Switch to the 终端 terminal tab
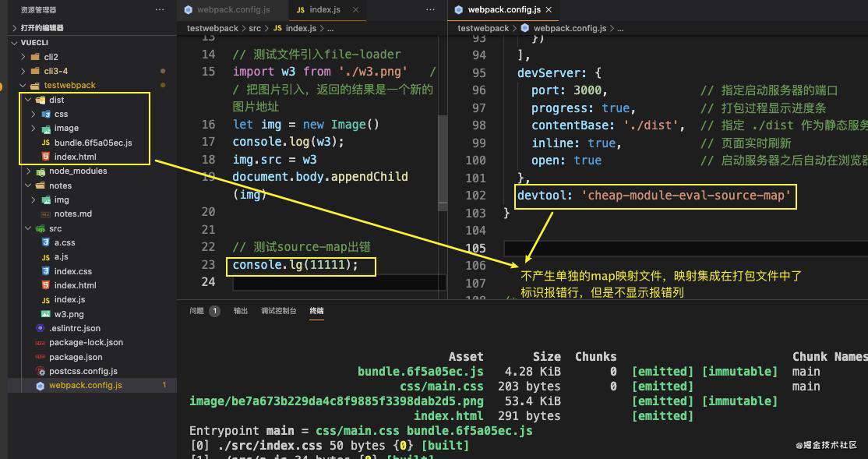Viewport: 868px width, 459px height. pyautogui.click(x=316, y=311)
